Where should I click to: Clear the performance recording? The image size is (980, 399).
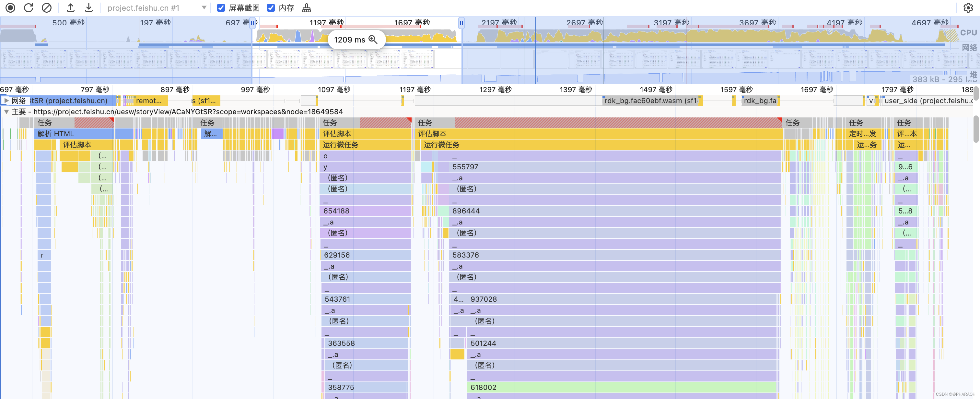(46, 7)
